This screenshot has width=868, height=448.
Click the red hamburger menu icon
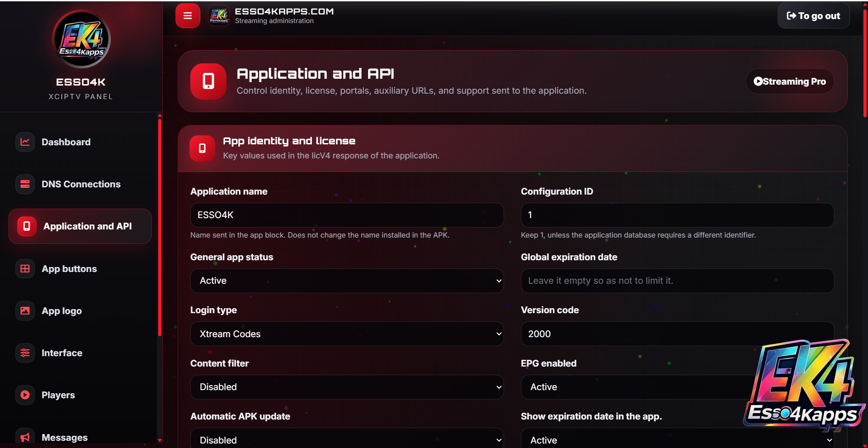click(x=188, y=16)
